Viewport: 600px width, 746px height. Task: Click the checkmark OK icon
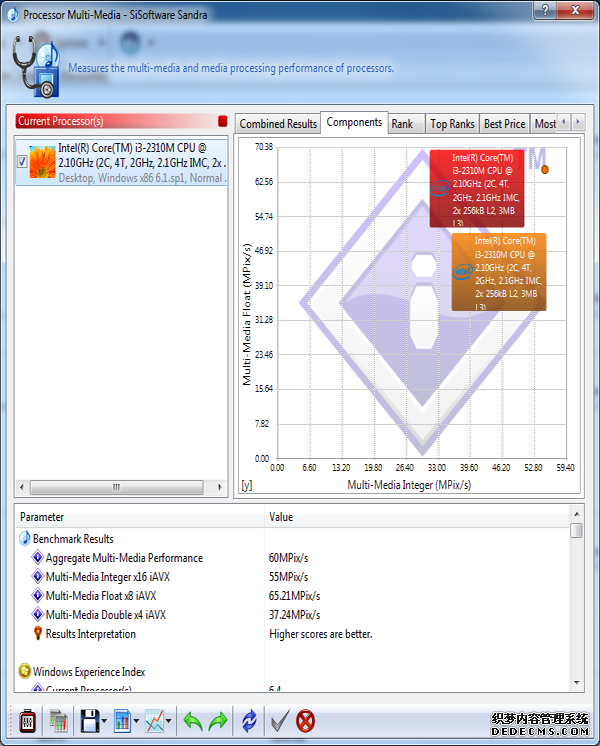(280, 721)
